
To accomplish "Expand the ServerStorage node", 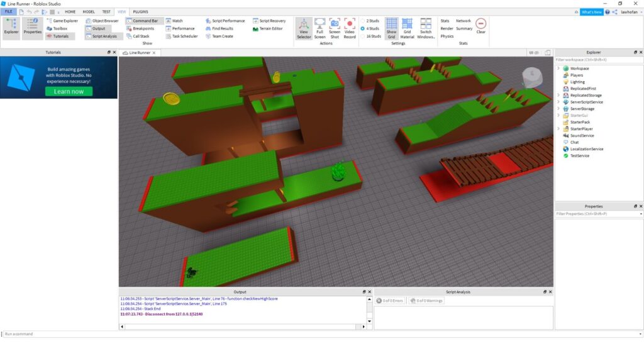I will (x=558, y=108).
